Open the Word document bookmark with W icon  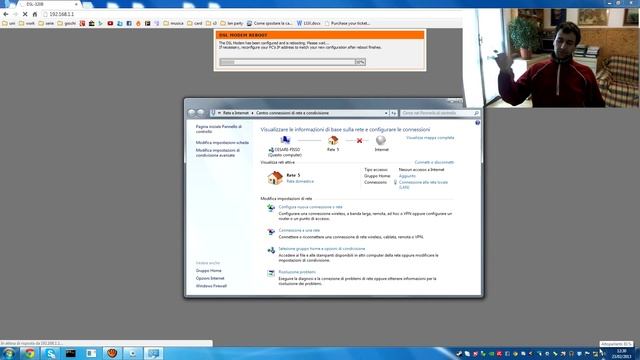point(308,23)
